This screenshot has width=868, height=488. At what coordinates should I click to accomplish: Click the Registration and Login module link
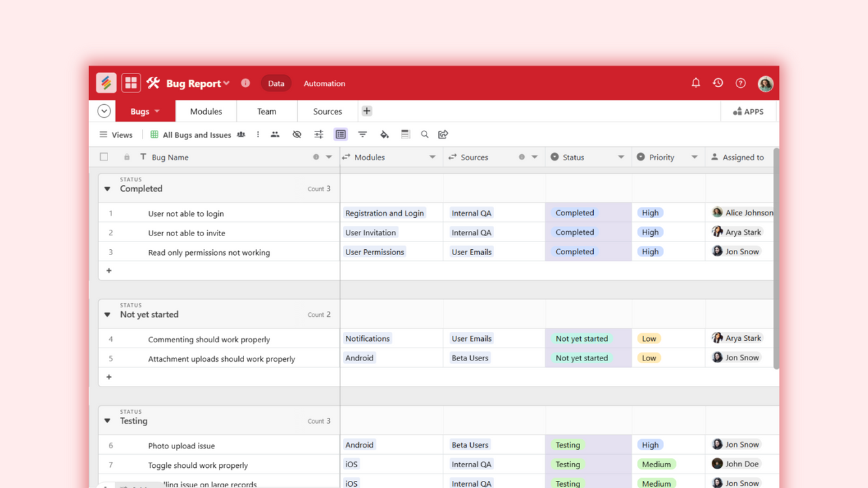coord(384,213)
